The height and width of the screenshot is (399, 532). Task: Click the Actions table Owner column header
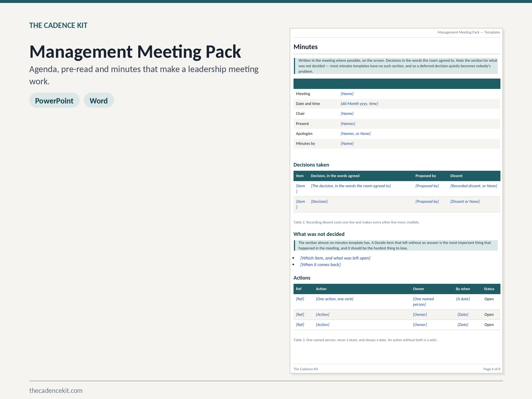coord(418,289)
